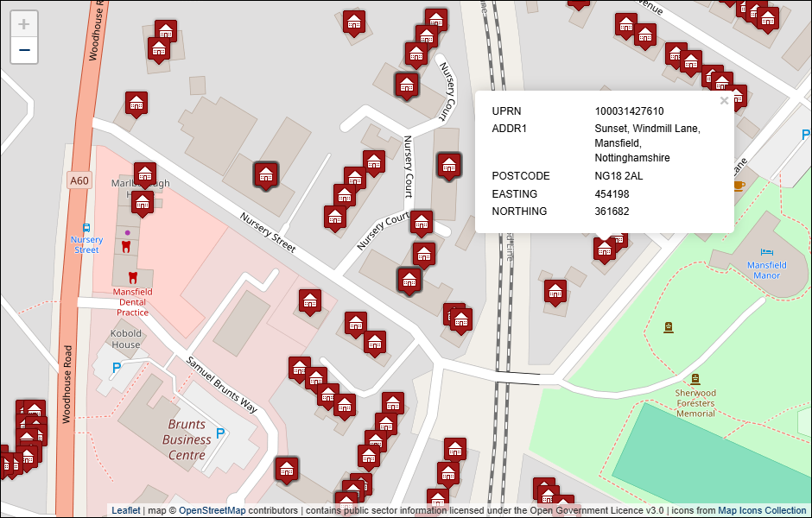The height and width of the screenshot is (518, 812).
Task: Click the UPRN value 100031427610
Action: (629, 111)
